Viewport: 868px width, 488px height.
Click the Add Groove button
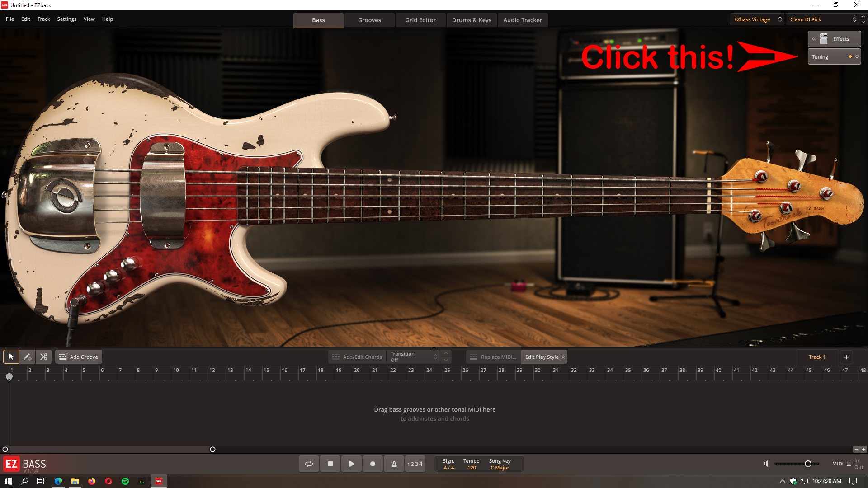(x=79, y=357)
